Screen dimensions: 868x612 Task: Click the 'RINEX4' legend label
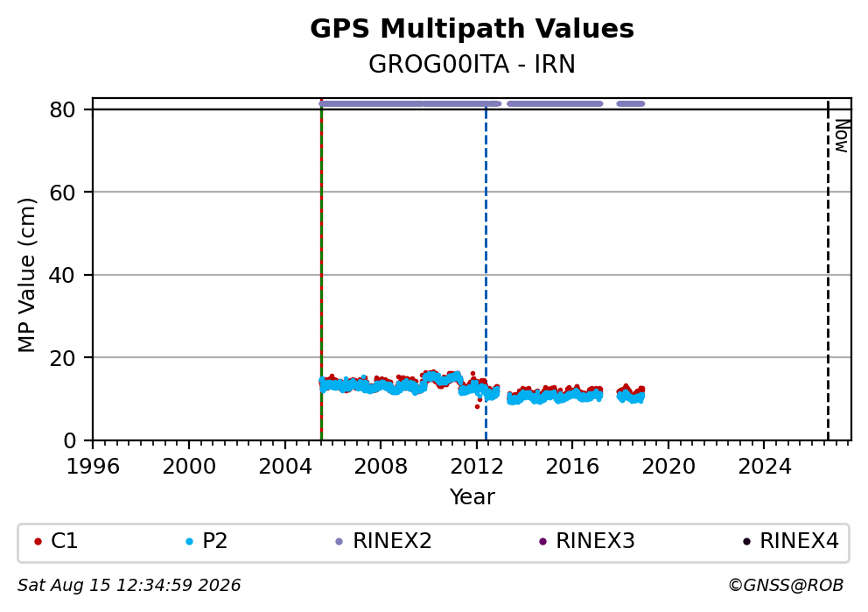[799, 541]
